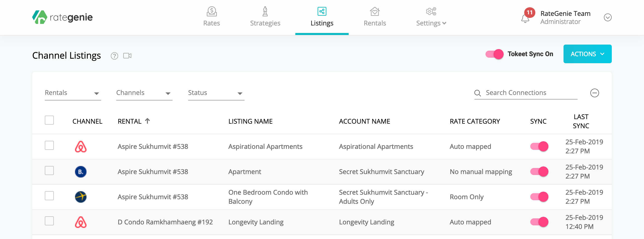Screen dimensions: 644x239
Task: Click the circled minus icon beside search
Action: click(x=594, y=93)
